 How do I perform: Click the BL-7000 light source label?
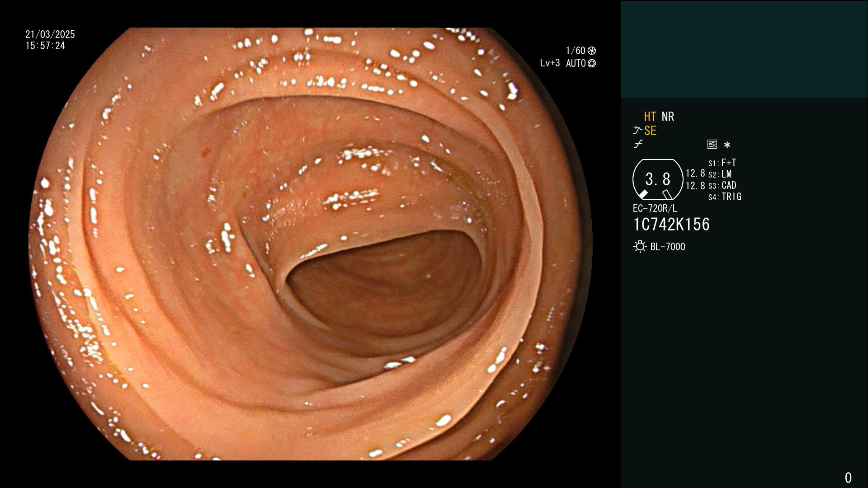668,247
